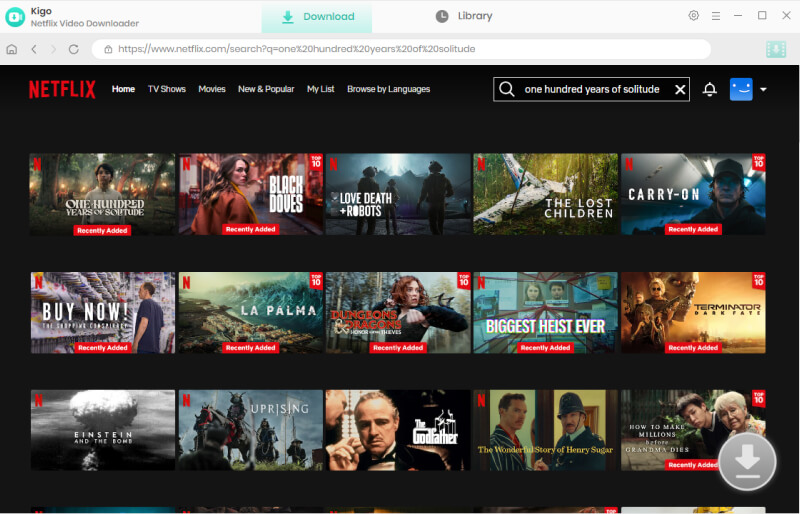Click the green video download icon beside the URL
The height and width of the screenshot is (514, 800).
(776, 50)
